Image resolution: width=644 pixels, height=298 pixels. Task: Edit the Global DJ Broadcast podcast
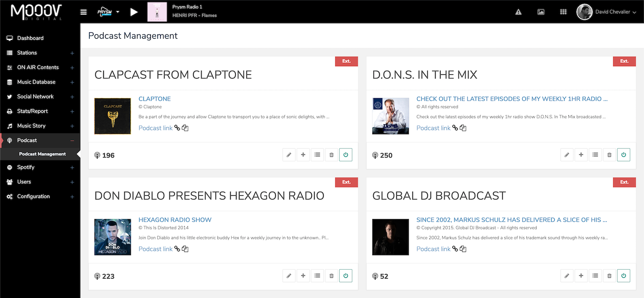pos(567,276)
